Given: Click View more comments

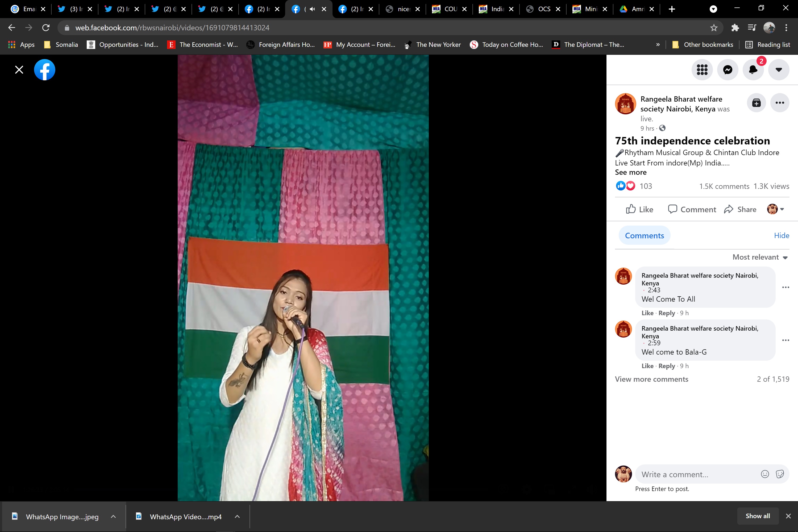Looking at the screenshot, I should 651,379.
